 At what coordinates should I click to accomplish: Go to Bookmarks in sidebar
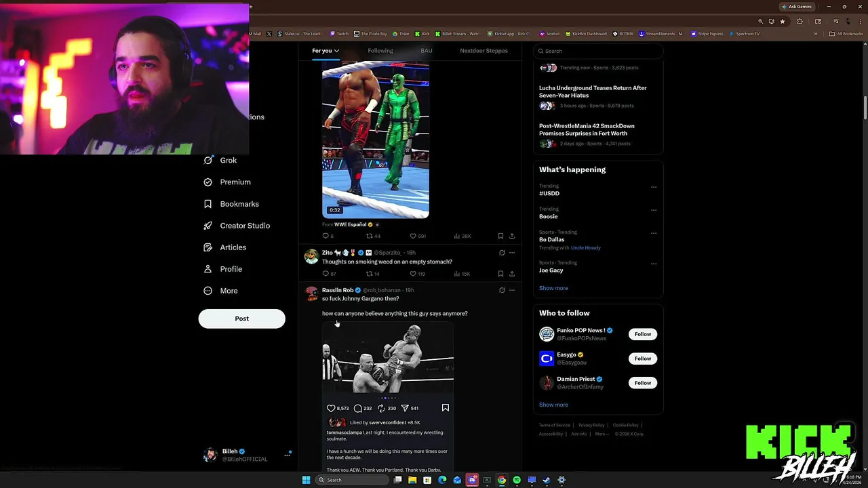click(x=231, y=204)
